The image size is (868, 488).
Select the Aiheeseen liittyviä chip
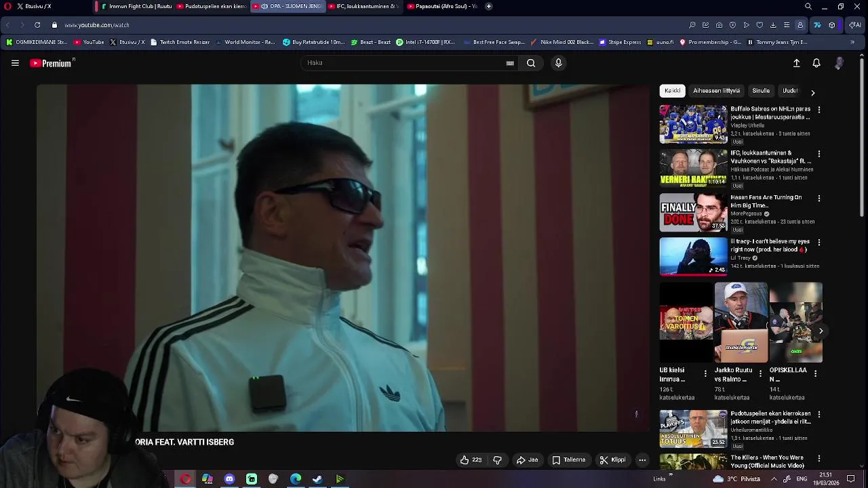pos(716,91)
